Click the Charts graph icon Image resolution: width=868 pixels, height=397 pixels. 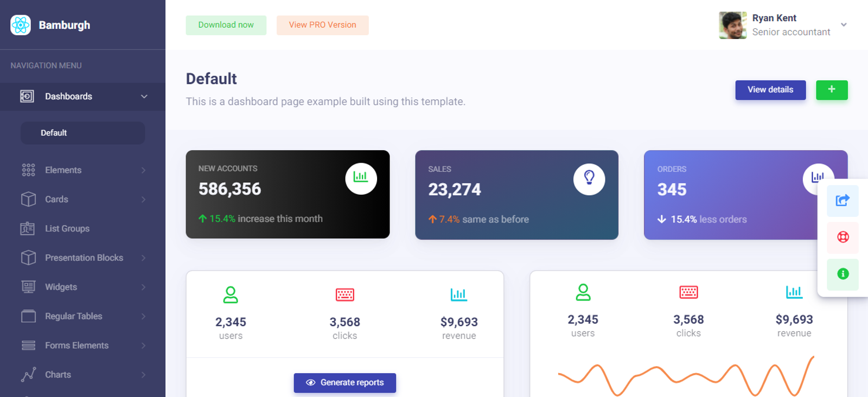pos(28,375)
